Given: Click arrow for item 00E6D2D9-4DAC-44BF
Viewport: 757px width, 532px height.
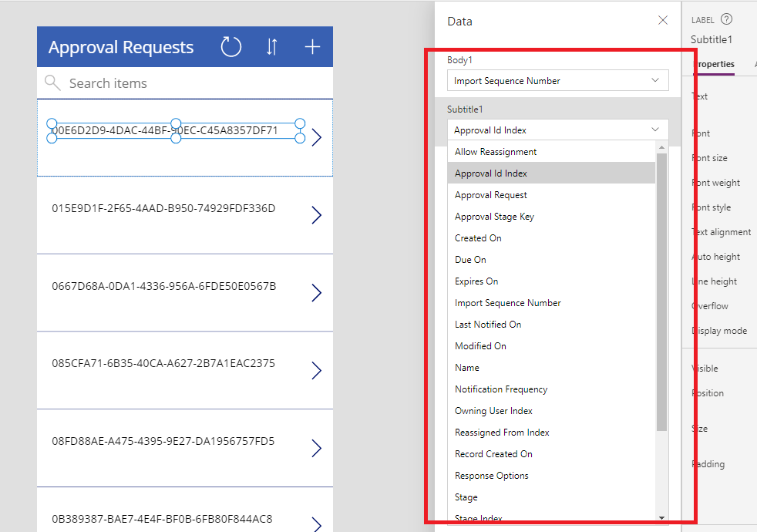Looking at the screenshot, I should tap(317, 137).
